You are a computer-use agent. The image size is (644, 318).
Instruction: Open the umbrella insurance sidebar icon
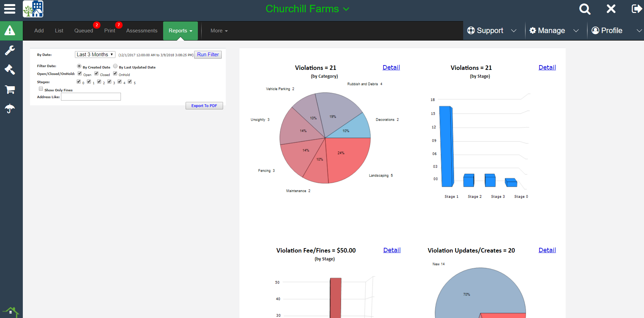pos(10,109)
